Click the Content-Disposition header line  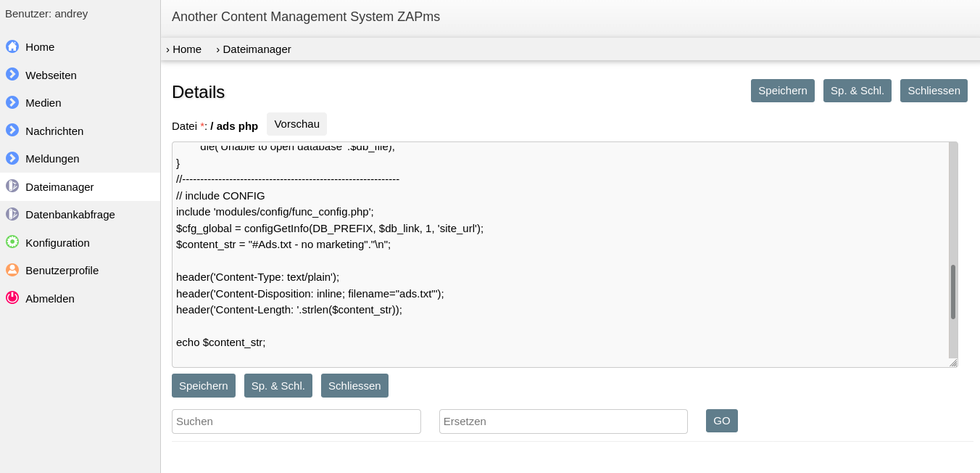click(310, 294)
